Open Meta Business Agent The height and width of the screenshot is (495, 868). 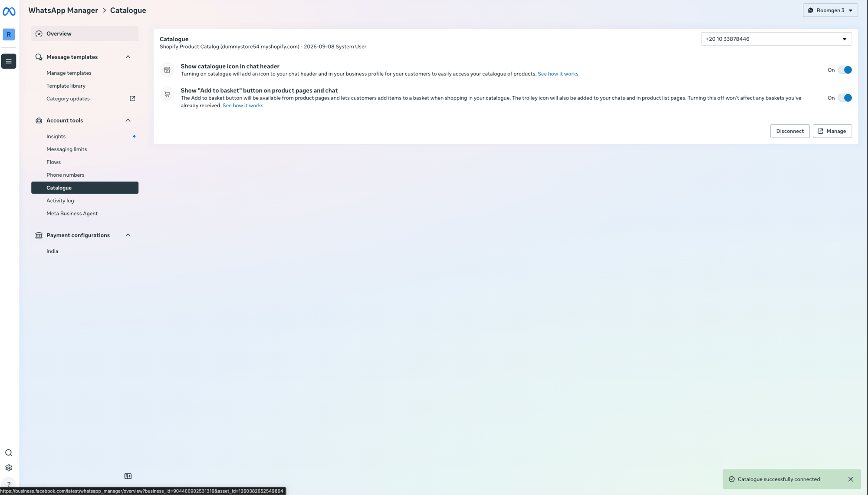coord(72,214)
